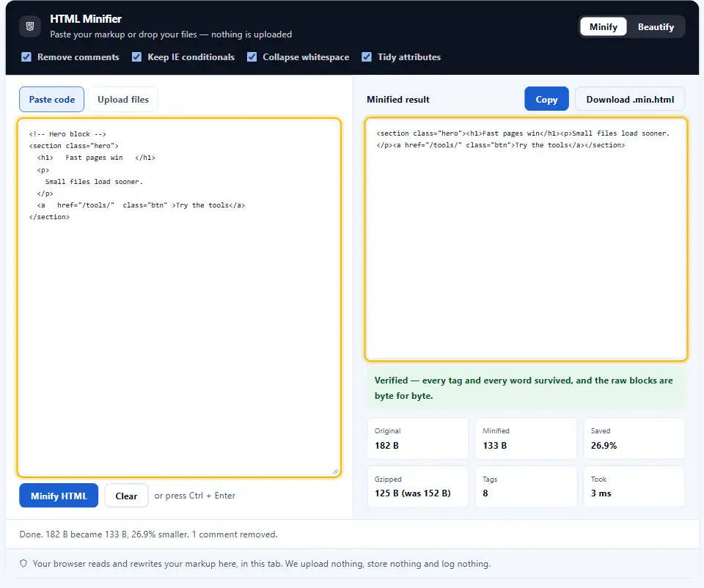Disable Collapse whitespace option
Screen dimensions: 704x588
[x=252, y=57]
